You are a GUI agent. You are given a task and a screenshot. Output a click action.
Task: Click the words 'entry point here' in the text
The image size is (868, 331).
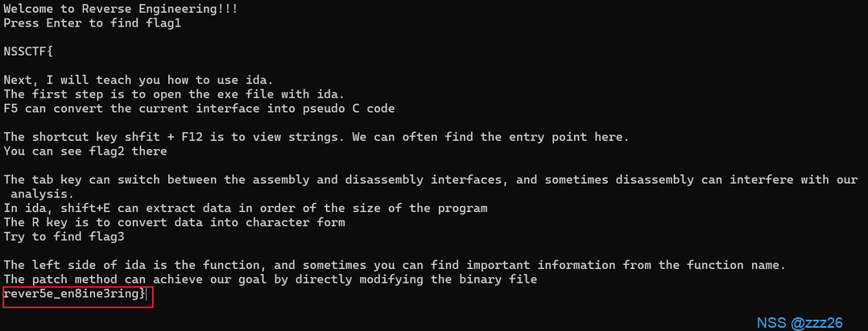coord(573,137)
